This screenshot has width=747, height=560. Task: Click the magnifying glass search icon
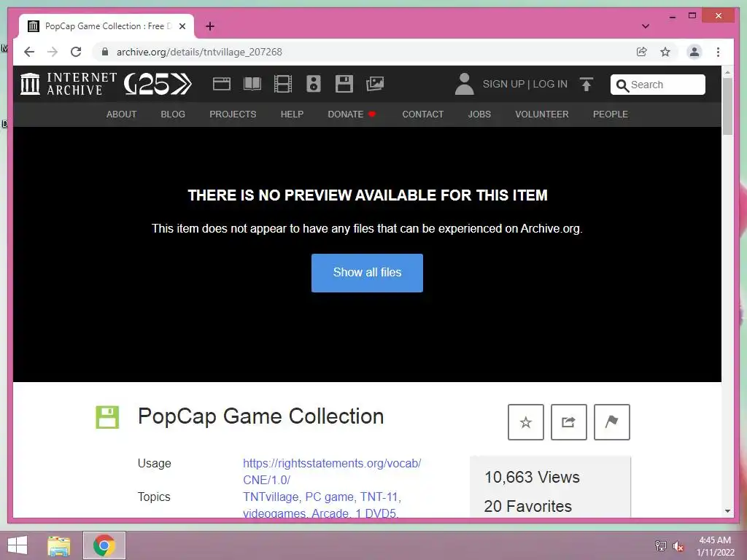[622, 85]
